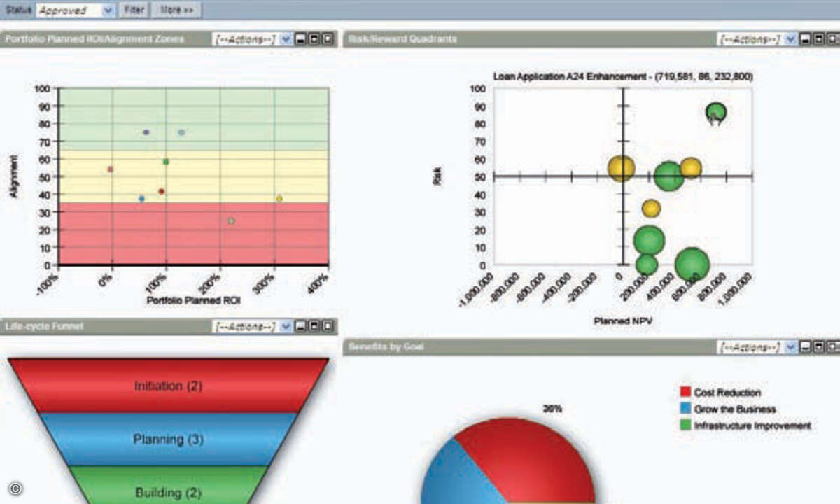This screenshot has height=504, width=840.
Task: Open Actions dropdown in Life-cycle Funnel panel
Action: (252, 326)
